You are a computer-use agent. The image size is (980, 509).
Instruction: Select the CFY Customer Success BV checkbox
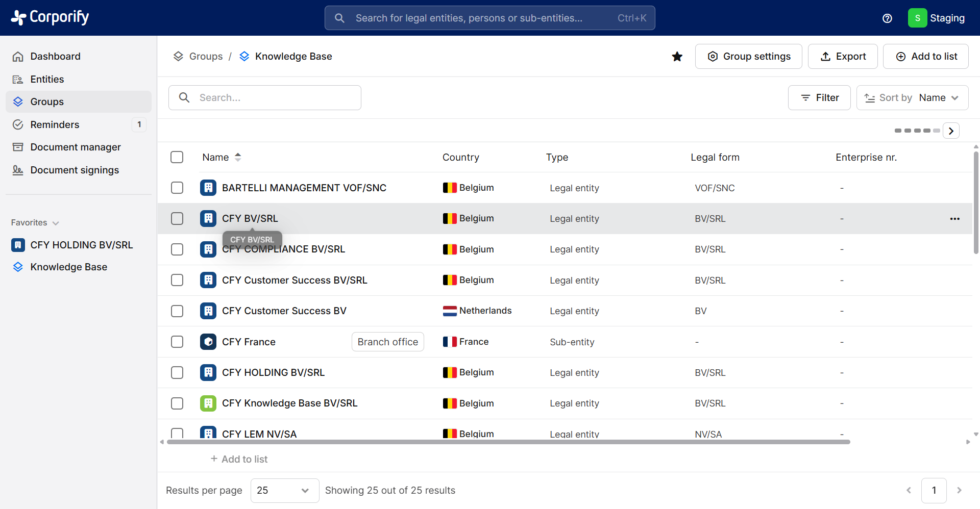[x=177, y=311]
